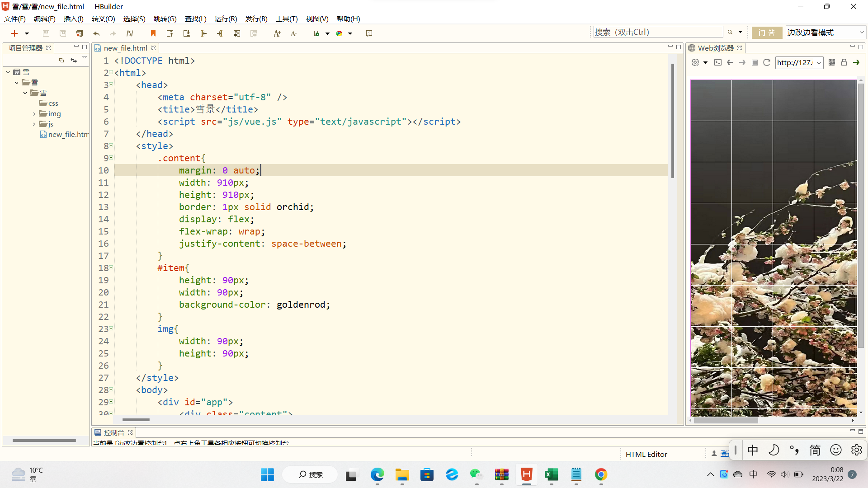Click the green go arrow beside URL
868x488 pixels.
[x=856, y=63]
